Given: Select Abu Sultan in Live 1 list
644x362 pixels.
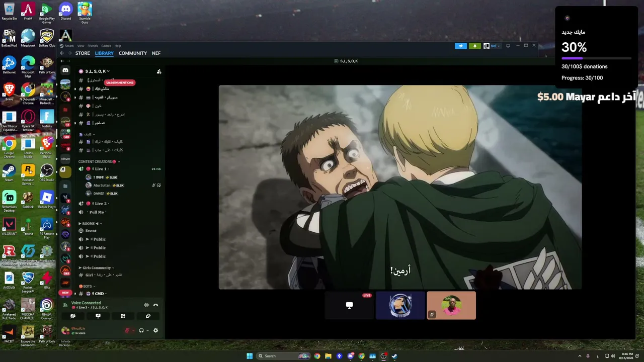Looking at the screenshot, I should point(123,186).
